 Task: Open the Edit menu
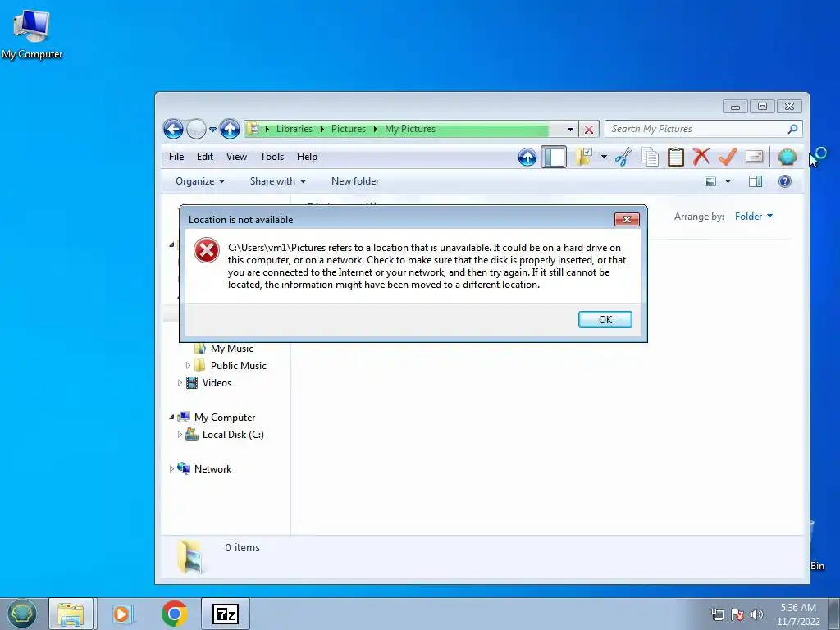coord(204,157)
